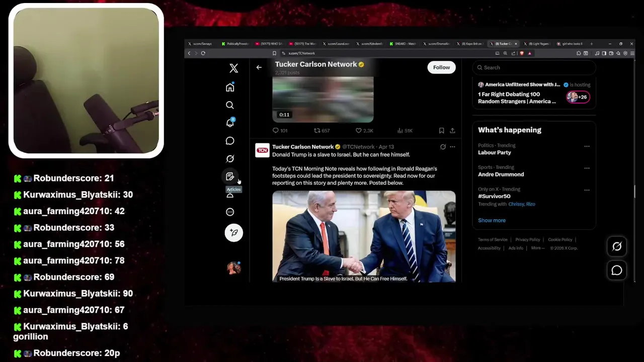Open floating chat button at right

pyautogui.click(x=617, y=270)
